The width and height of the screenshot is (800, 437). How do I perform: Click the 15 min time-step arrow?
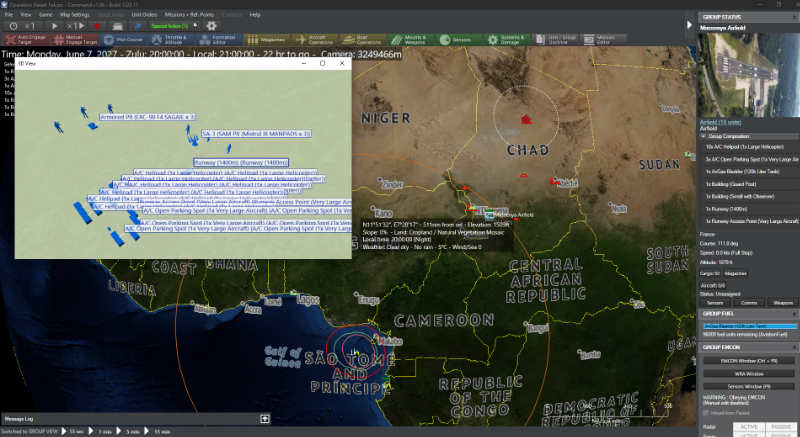[146, 431]
